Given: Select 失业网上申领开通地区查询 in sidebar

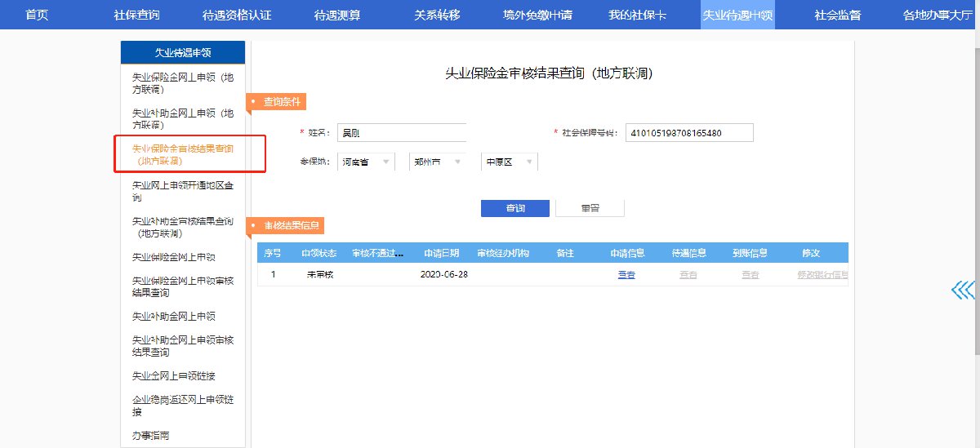Looking at the screenshot, I should pyautogui.click(x=183, y=191).
